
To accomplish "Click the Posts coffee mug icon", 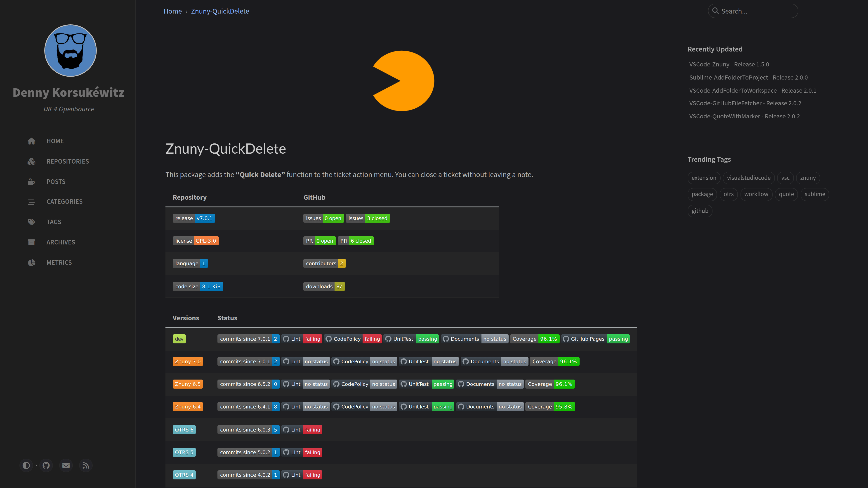I will (x=31, y=181).
